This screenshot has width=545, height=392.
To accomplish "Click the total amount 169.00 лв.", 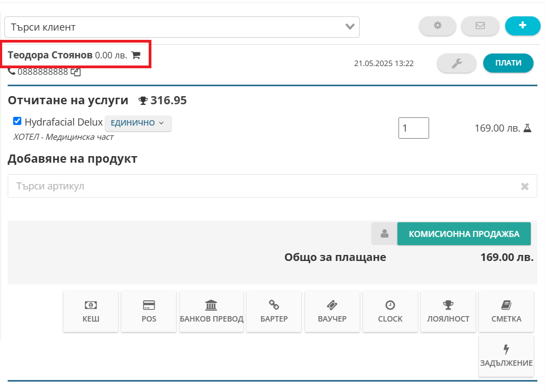I will 507,257.
